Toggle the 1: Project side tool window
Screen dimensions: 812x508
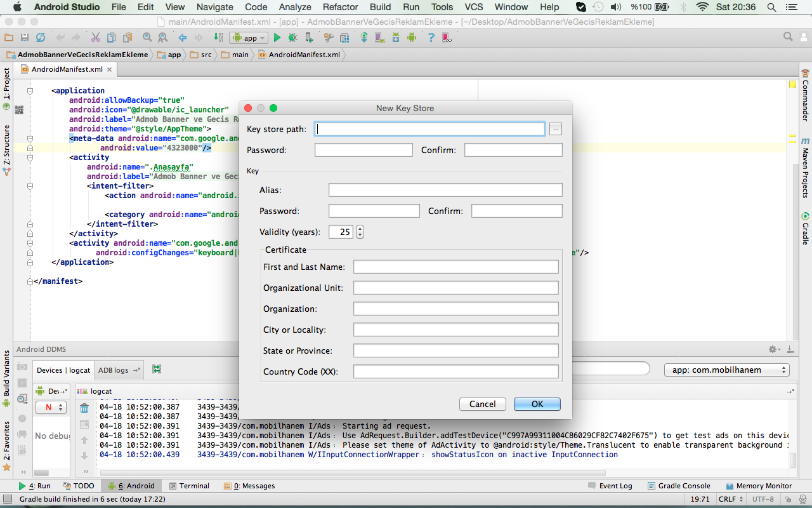(6, 88)
